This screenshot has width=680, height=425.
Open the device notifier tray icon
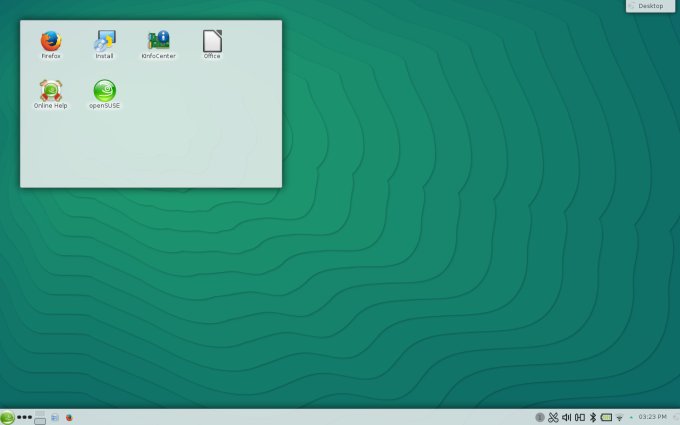click(580, 418)
